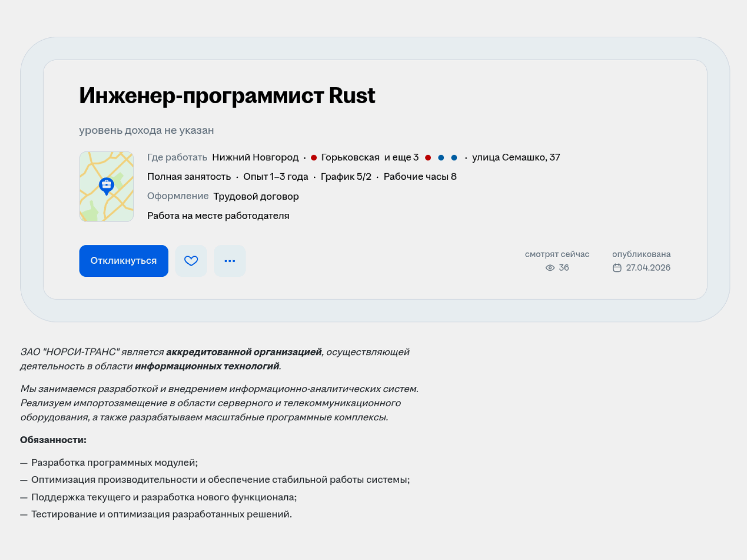Open the address улица Семашко, 37
This screenshot has height=560, width=747.
516,158
